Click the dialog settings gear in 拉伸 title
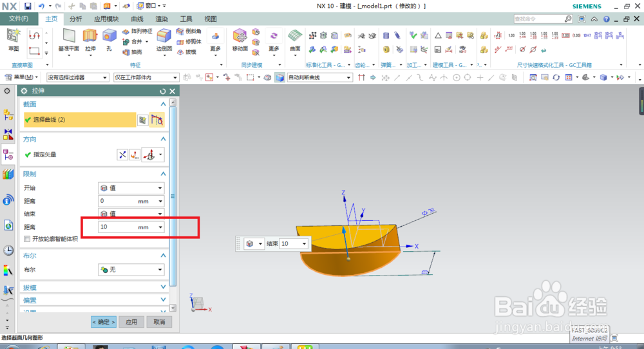 24,91
